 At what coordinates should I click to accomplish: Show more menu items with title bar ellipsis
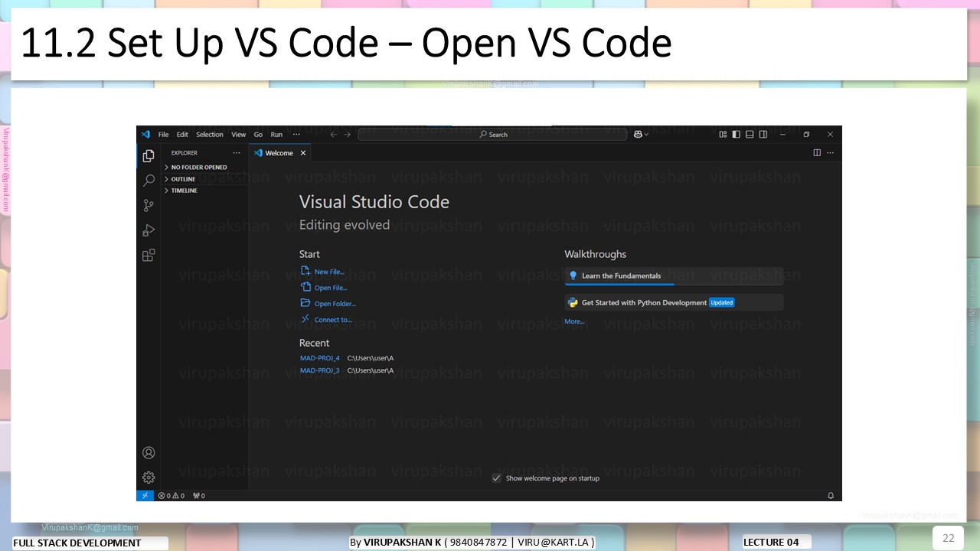tap(296, 134)
